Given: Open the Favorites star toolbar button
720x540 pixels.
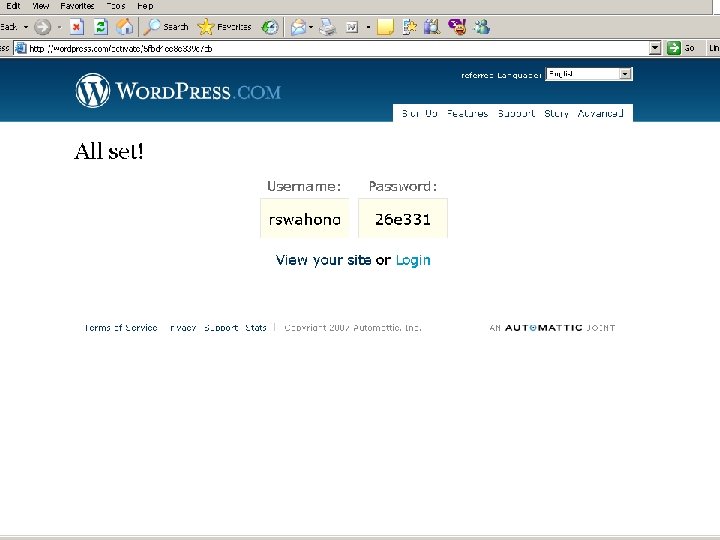Looking at the screenshot, I should (x=224, y=27).
